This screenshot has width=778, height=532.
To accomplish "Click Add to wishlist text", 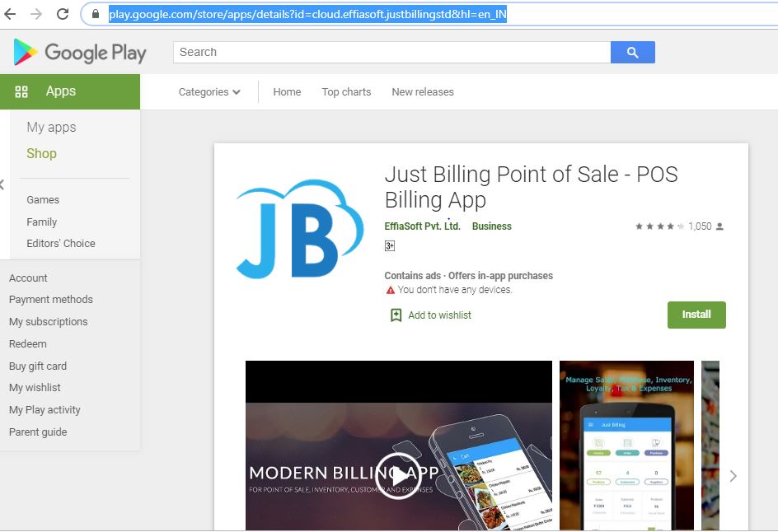I will click(x=439, y=315).
